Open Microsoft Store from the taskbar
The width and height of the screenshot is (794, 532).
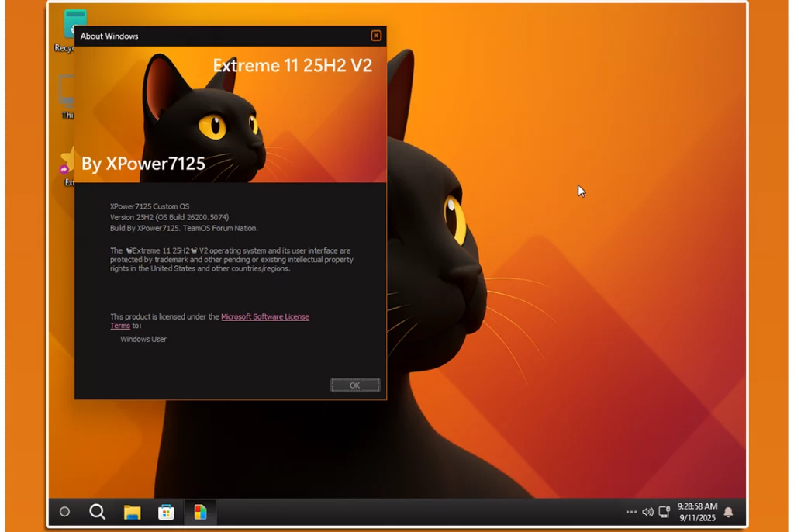[166, 512]
